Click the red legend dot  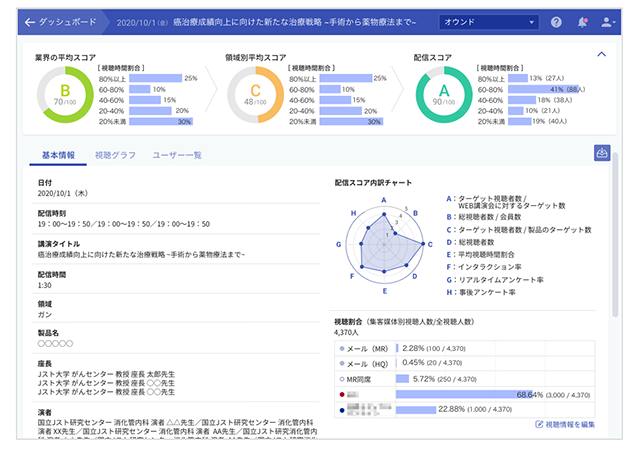(x=342, y=394)
